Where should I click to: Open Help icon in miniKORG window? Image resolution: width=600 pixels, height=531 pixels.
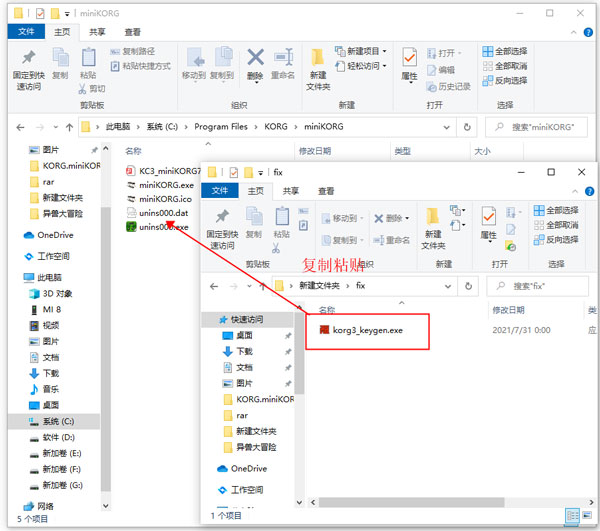tap(588, 33)
